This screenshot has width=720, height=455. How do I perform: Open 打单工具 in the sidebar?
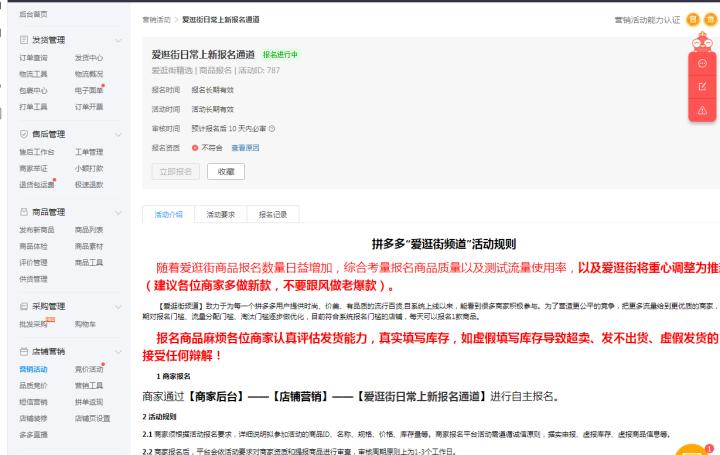(x=33, y=107)
